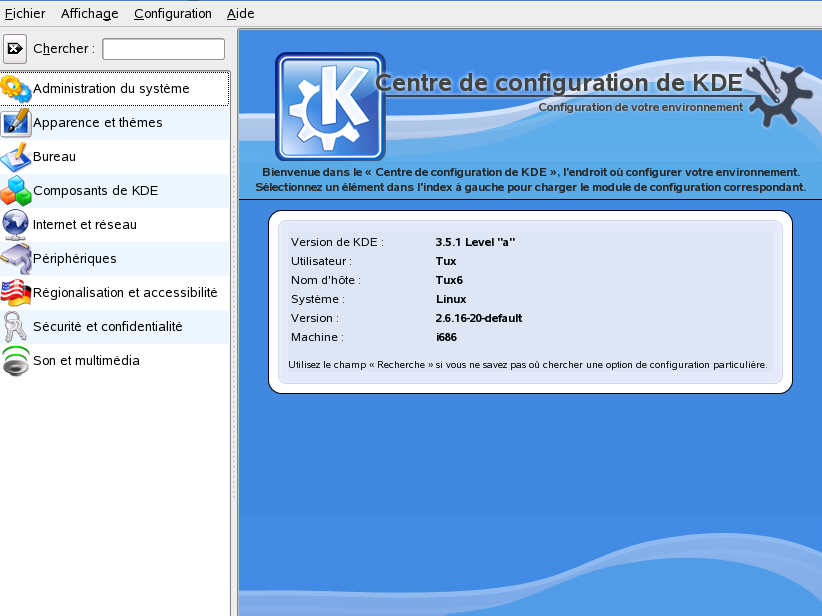Open the Fichier menu
Image resolution: width=822 pixels, height=616 pixels.
coord(25,13)
